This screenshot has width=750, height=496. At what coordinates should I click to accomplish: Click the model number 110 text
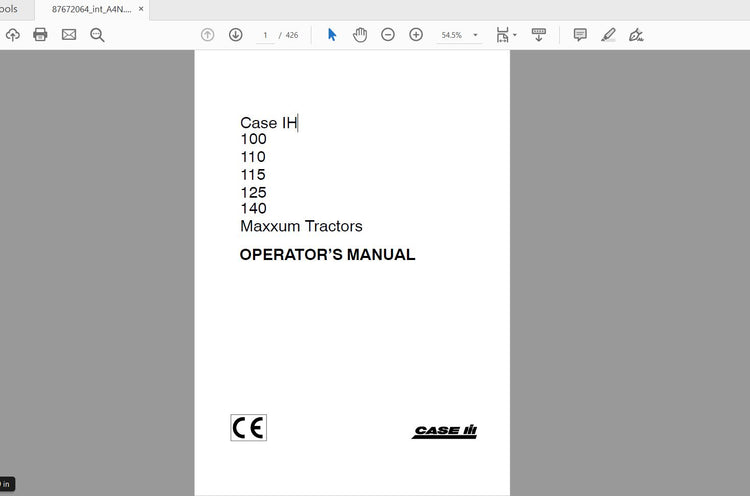click(253, 157)
